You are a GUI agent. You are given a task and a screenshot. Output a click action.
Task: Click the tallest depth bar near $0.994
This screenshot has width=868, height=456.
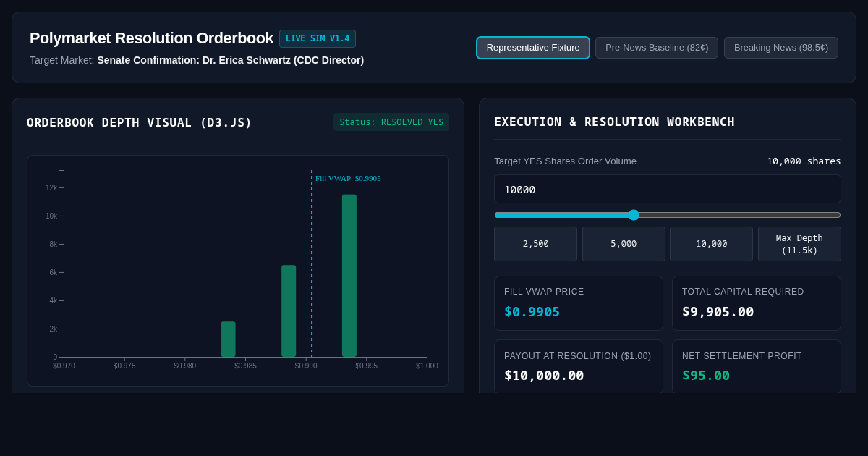coord(349,276)
